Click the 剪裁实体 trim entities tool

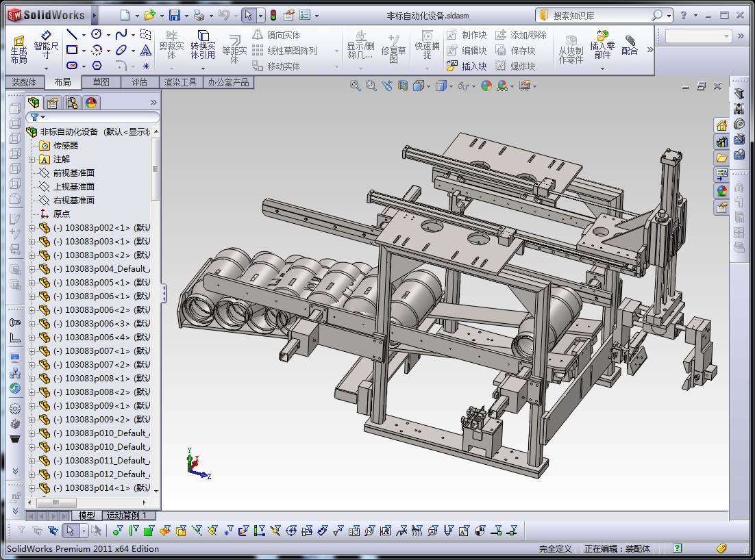[171, 44]
